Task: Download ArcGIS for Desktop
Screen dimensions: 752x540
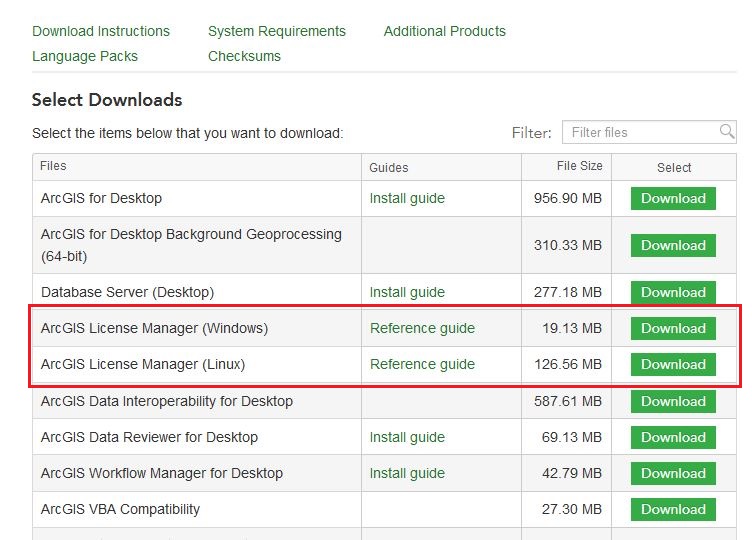Action: (x=673, y=198)
